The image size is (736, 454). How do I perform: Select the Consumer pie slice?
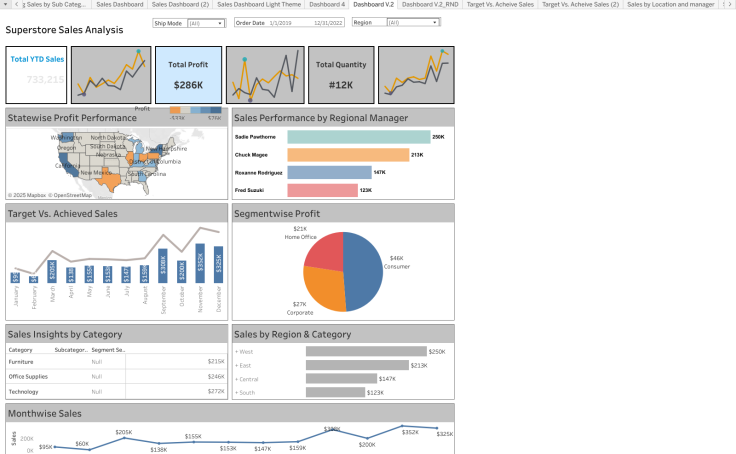coord(366,271)
